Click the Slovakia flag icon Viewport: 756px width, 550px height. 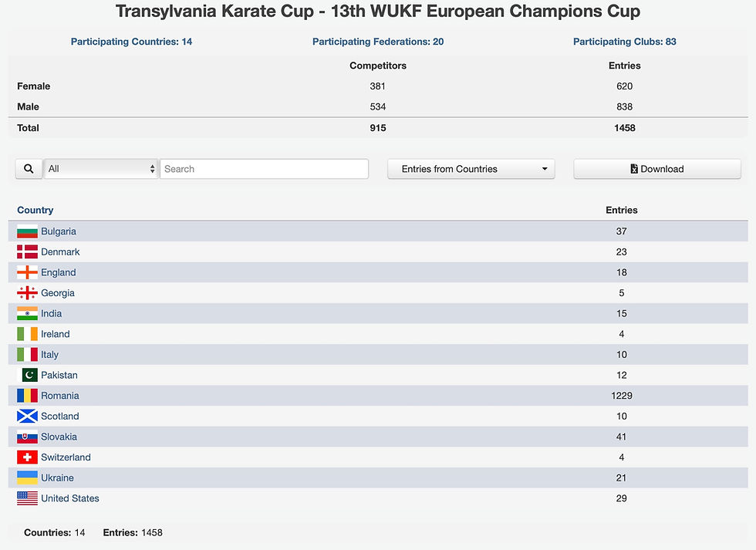pyautogui.click(x=27, y=437)
